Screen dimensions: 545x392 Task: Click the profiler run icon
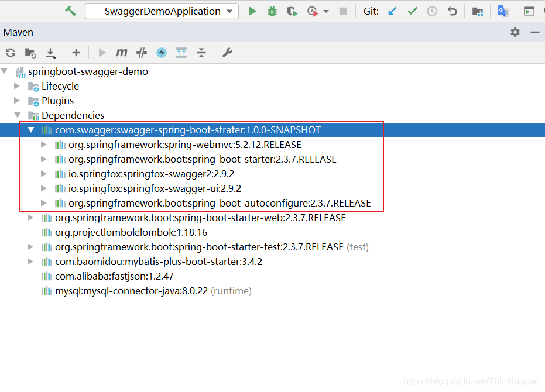click(313, 12)
